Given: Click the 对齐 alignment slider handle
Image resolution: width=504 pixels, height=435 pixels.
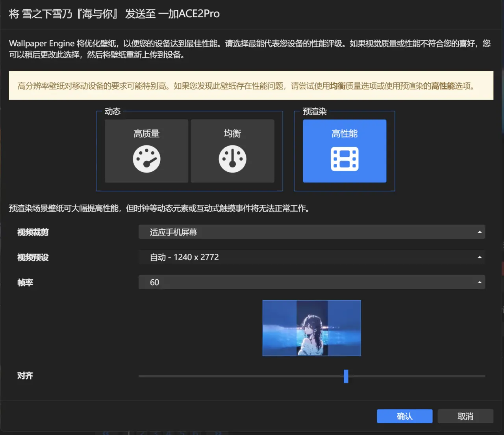Looking at the screenshot, I should [x=346, y=376].
